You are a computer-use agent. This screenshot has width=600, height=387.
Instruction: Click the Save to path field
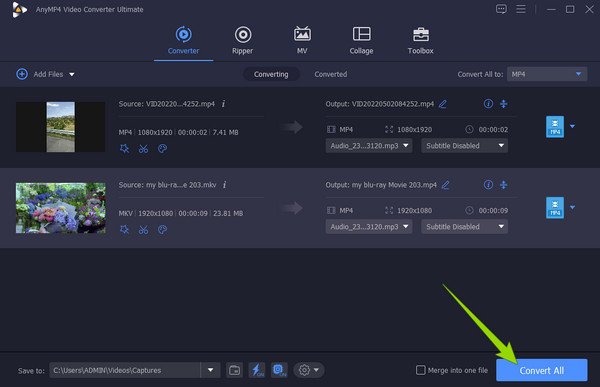click(x=125, y=370)
